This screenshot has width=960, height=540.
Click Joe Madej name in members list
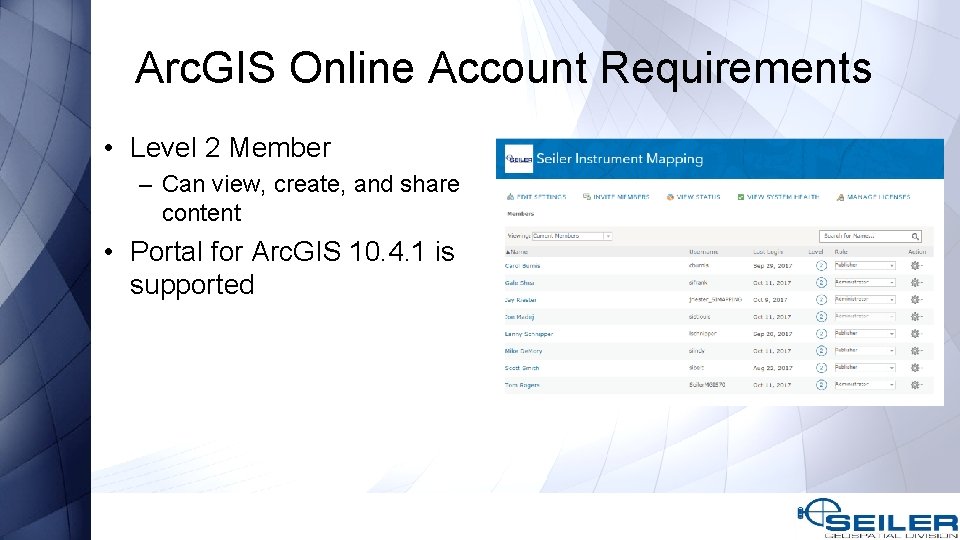[x=519, y=317]
